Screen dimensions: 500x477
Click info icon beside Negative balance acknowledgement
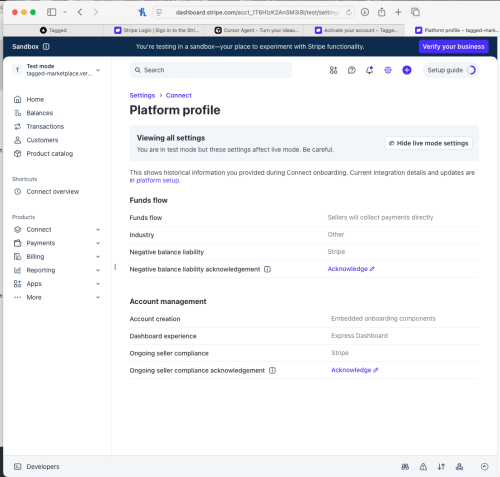click(267, 269)
